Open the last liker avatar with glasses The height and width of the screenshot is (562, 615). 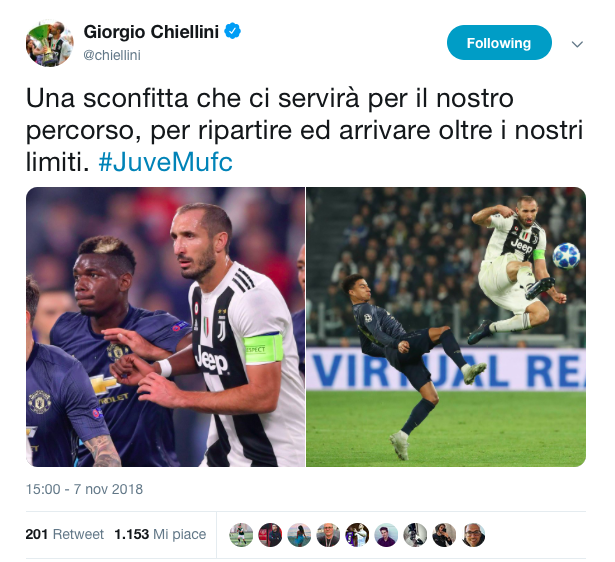(x=473, y=535)
